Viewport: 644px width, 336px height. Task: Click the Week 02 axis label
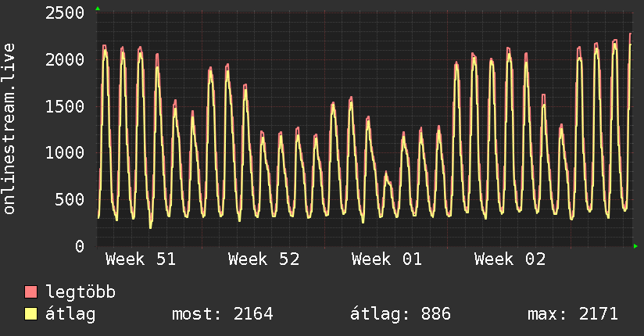pyautogui.click(x=510, y=259)
